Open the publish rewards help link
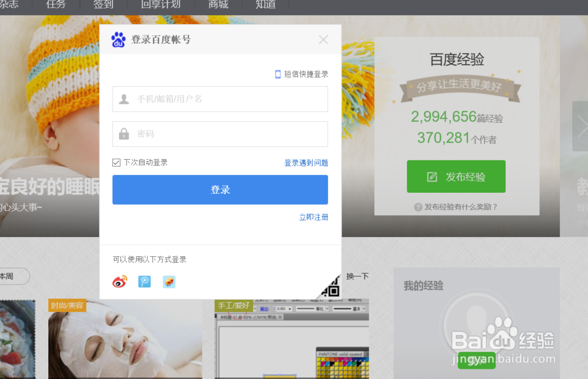 460,207
